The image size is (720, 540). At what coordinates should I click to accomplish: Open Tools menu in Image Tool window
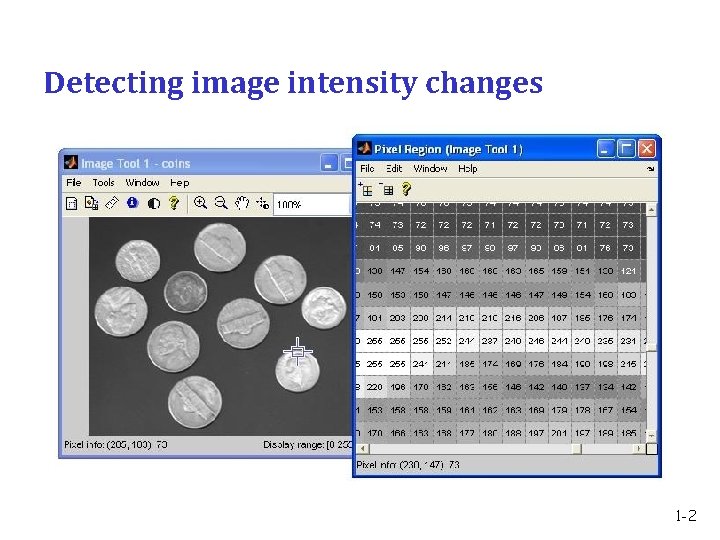coord(103,183)
